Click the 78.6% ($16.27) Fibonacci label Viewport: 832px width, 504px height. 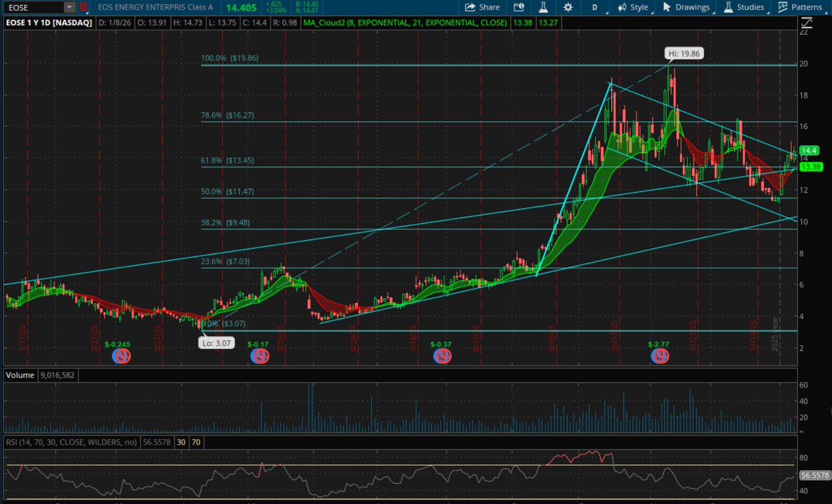pos(227,116)
